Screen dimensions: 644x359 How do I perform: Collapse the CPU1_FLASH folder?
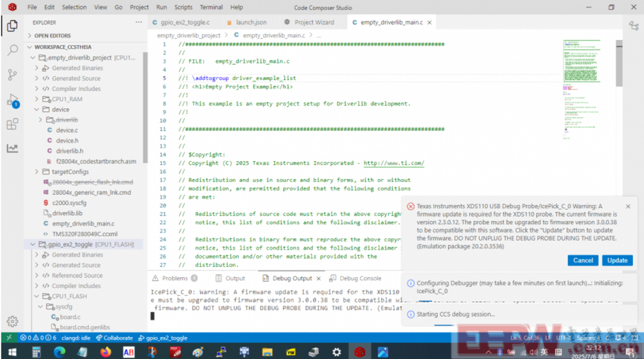[37, 296]
